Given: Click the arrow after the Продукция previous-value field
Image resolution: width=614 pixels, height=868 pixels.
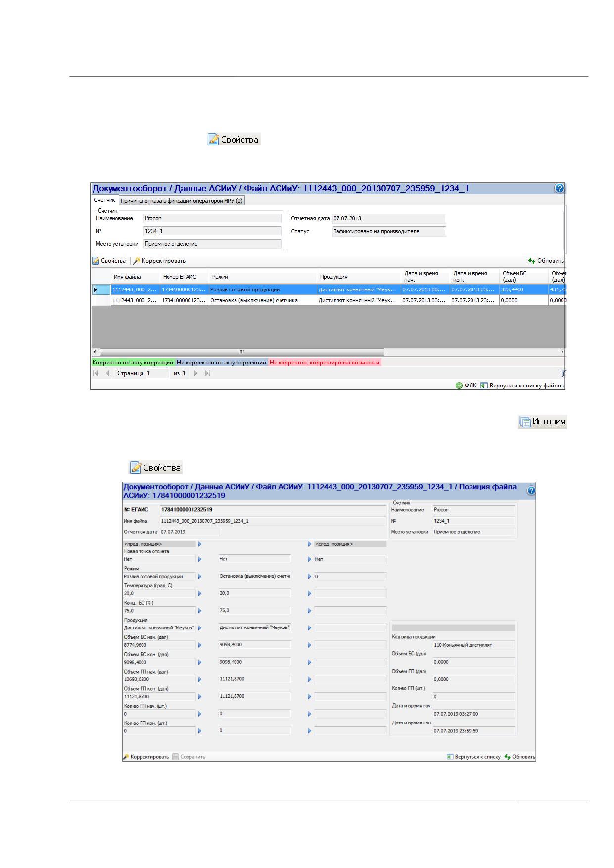Looking at the screenshot, I should point(200,628).
